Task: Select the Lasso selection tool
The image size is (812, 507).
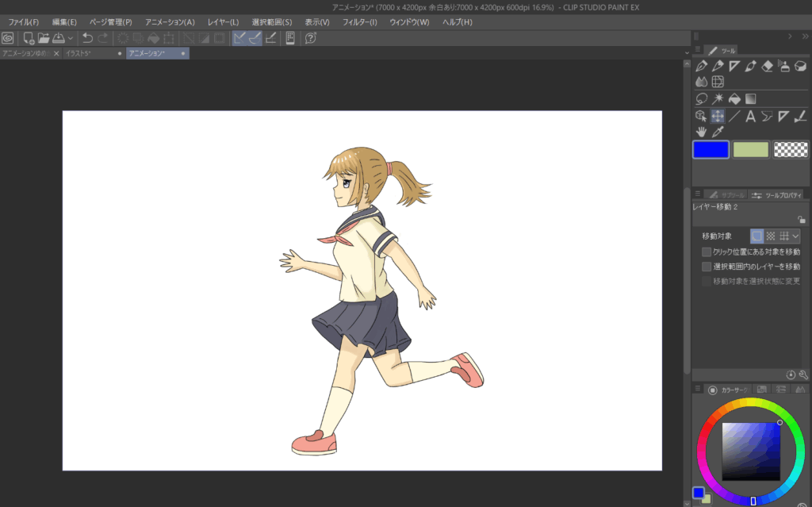Action: click(x=701, y=99)
